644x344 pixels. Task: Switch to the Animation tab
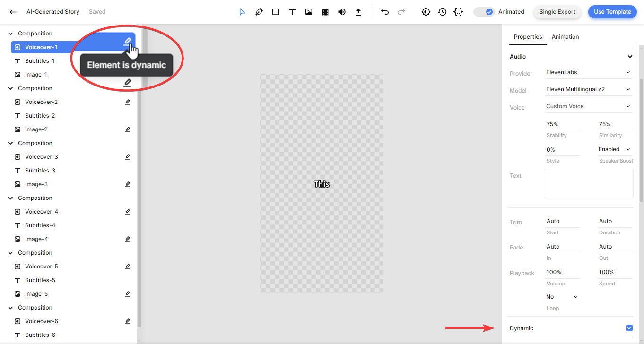(x=565, y=37)
